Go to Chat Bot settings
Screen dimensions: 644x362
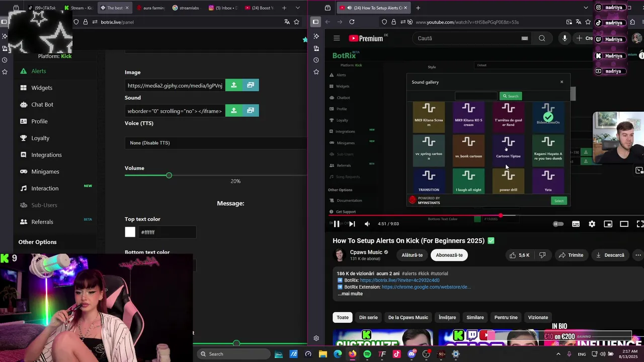pyautogui.click(x=42, y=105)
